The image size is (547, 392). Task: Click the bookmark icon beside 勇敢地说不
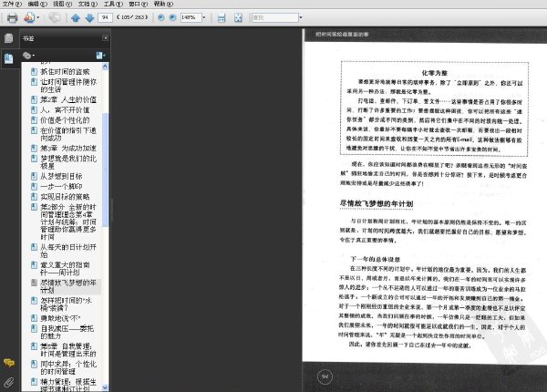34,318
